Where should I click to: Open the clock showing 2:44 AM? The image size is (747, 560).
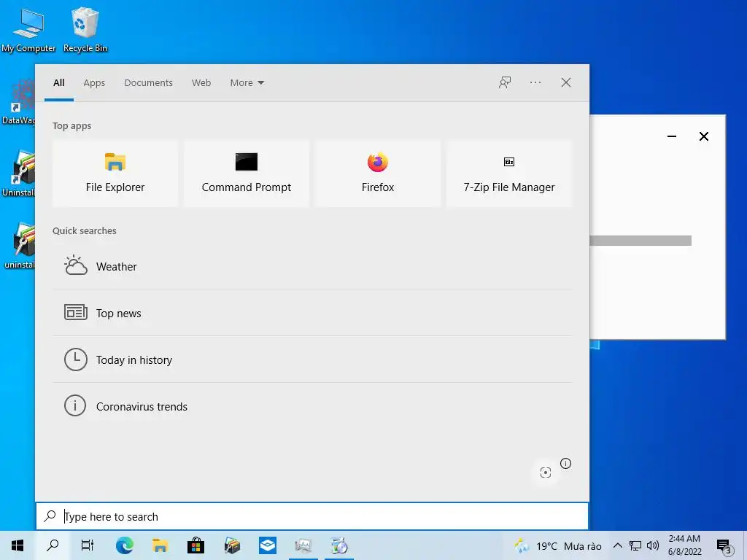coord(684,545)
